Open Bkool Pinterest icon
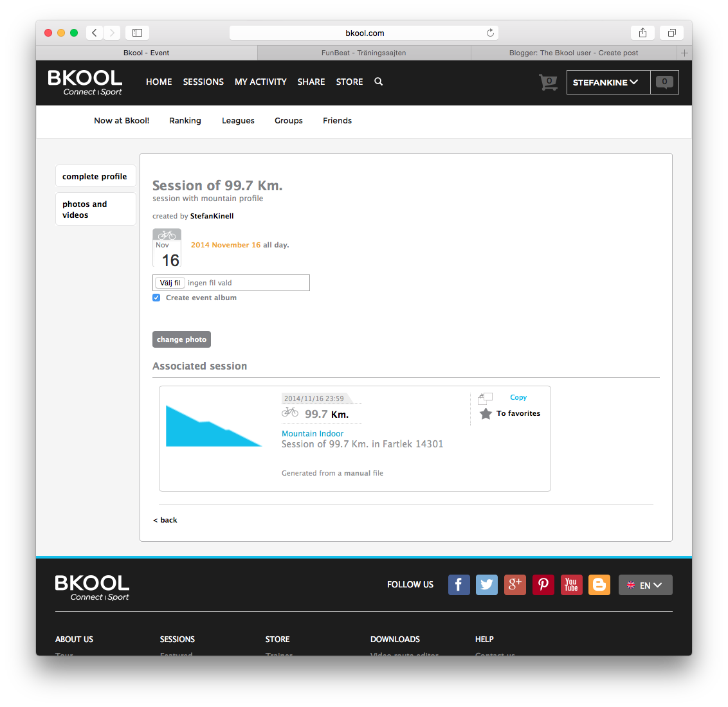Image resolution: width=728 pixels, height=707 pixels. coord(543,584)
